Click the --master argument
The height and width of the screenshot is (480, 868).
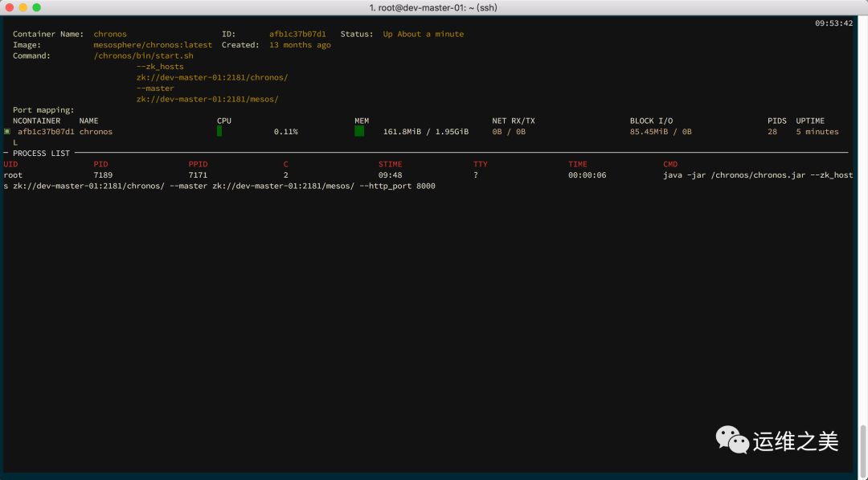155,88
